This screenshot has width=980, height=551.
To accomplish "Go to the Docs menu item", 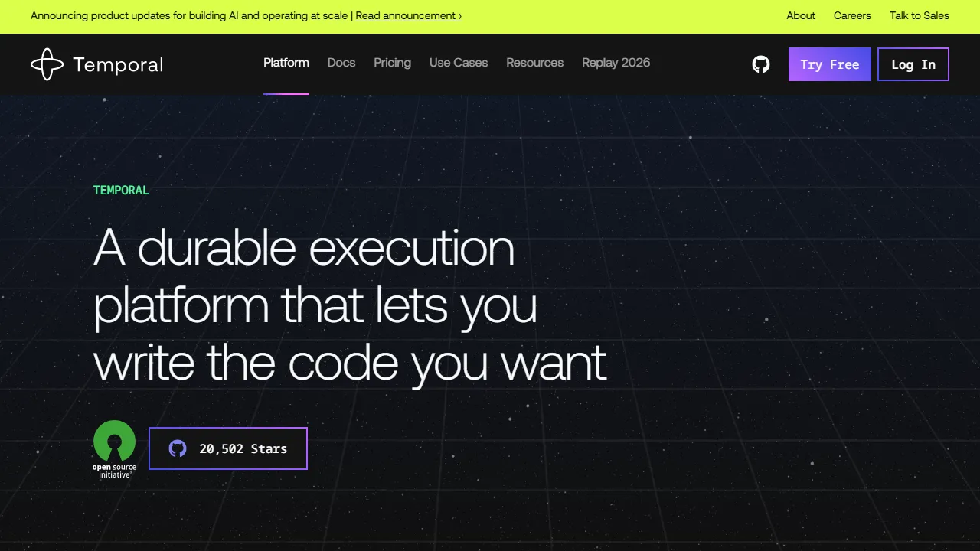I will (341, 63).
